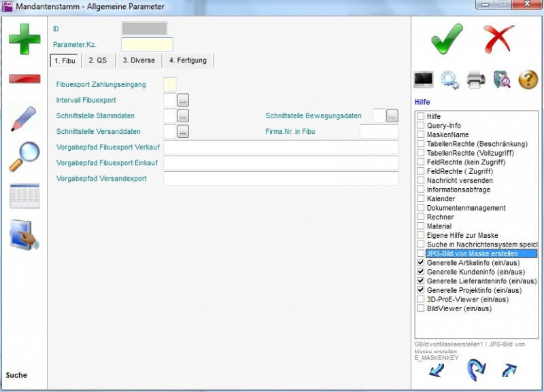Open the table list view icon

pyautogui.click(x=24, y=196)
